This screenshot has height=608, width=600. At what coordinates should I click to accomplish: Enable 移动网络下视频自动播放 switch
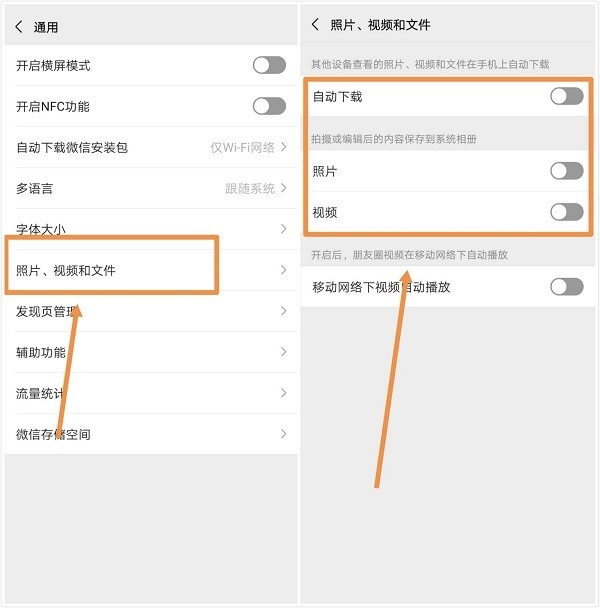point(566,287)
